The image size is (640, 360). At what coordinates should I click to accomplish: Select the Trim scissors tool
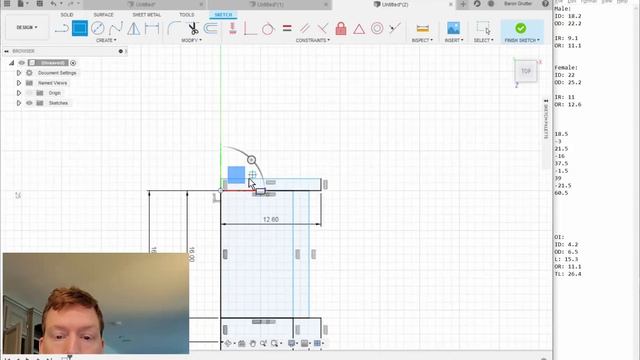193,29
